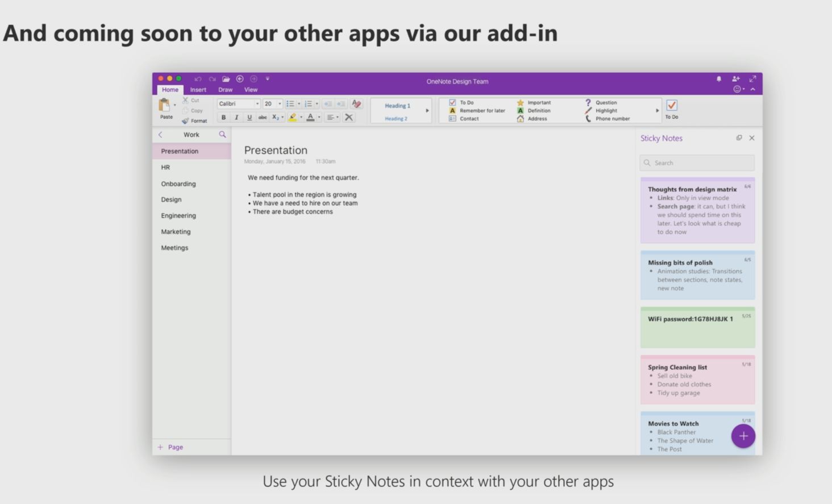Apply the Important star tag

[x=534, y=103]
